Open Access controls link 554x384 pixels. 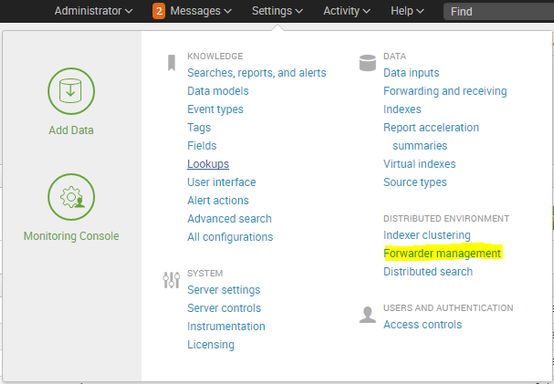click(x=423, y=324)
